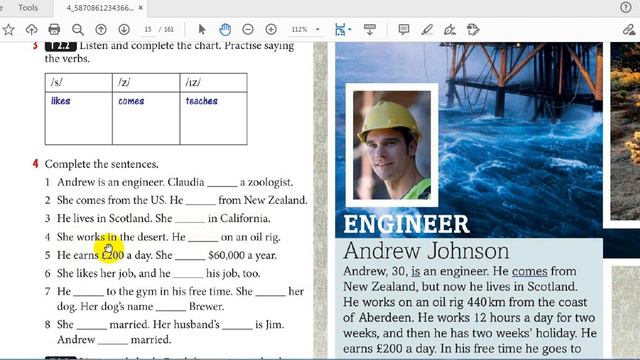
Task: Click the word 'teaches' in the /ɪz/ column
Action: (x=202, y=101)
